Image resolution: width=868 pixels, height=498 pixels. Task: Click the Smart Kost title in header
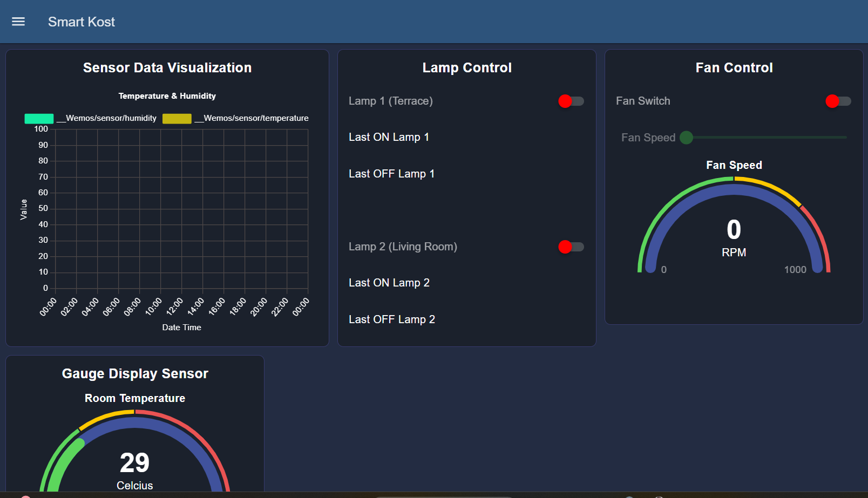pyautogui.click(x=81, y=22)
